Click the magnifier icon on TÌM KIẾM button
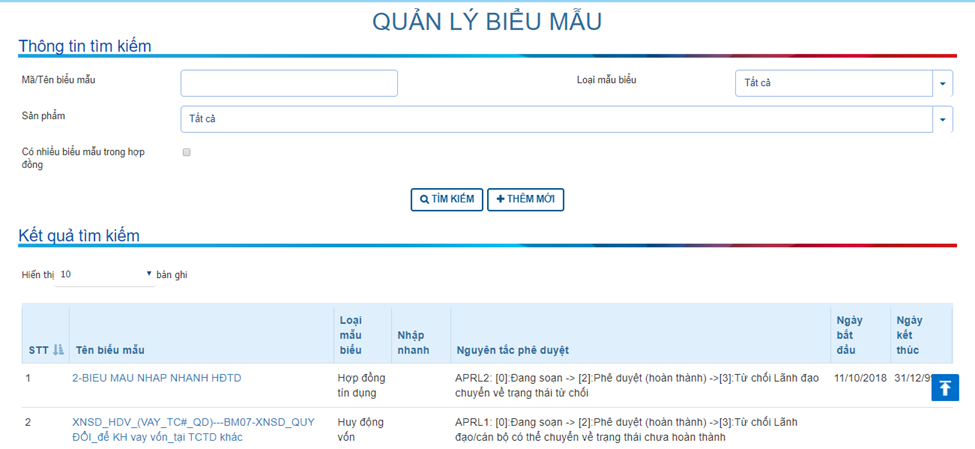 pyautogui.click(x=424, y=200)
